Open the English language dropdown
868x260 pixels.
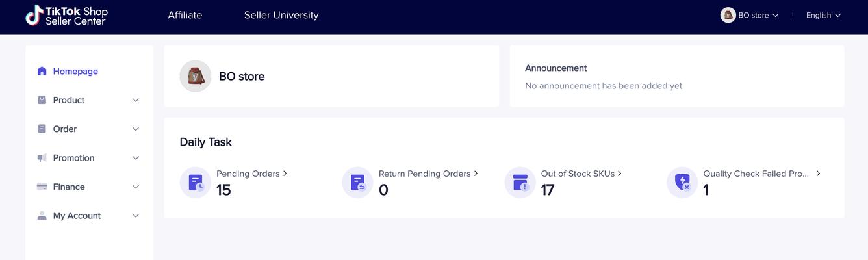click(x=823, y=15)
